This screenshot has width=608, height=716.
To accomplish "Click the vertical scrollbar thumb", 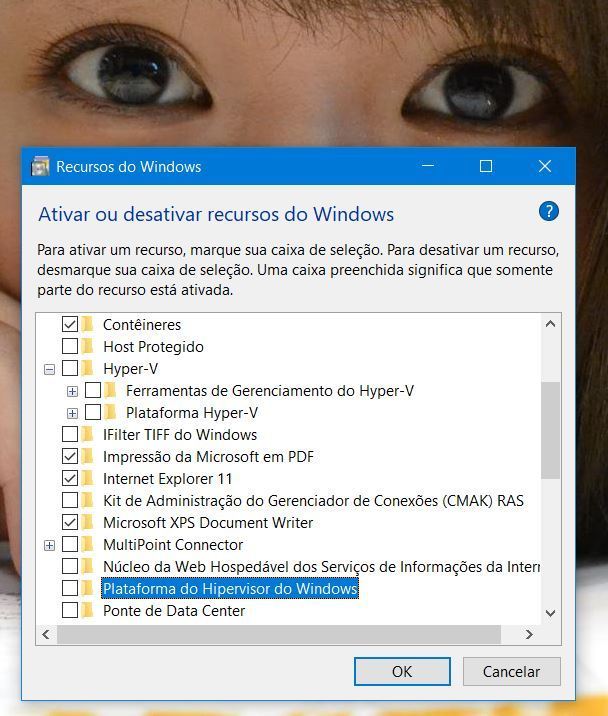I will point(551,430).
